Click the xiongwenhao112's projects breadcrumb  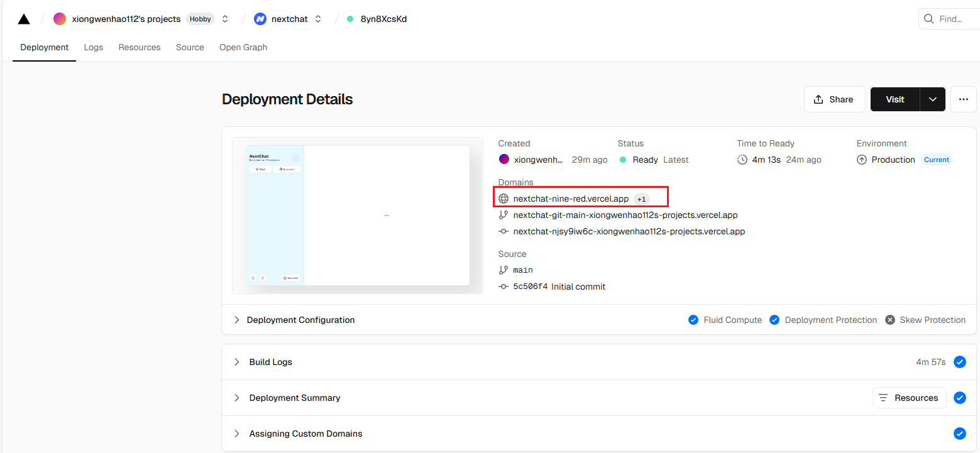[126, 19]
